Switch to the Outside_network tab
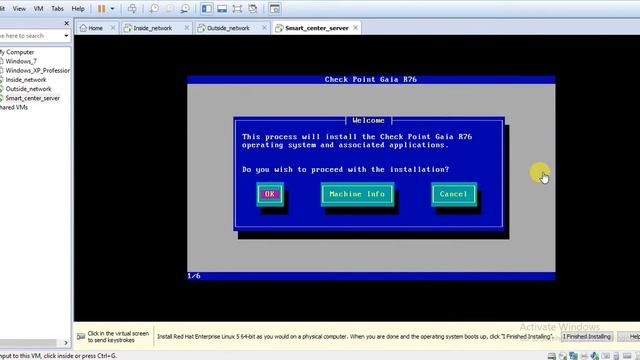 tap(228, 28)
